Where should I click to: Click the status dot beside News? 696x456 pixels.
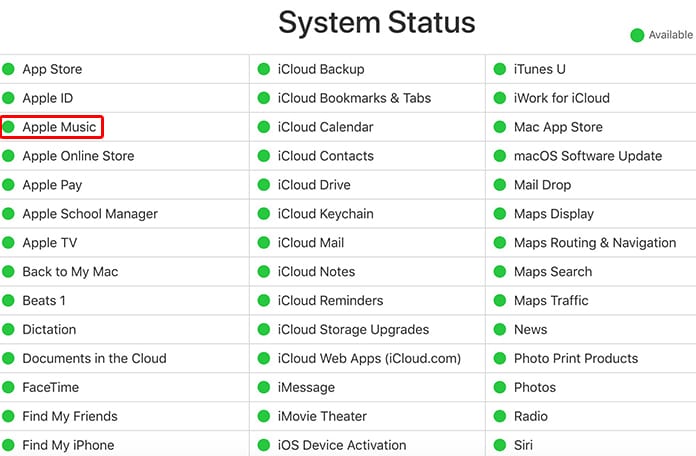[x=500, y=329]
